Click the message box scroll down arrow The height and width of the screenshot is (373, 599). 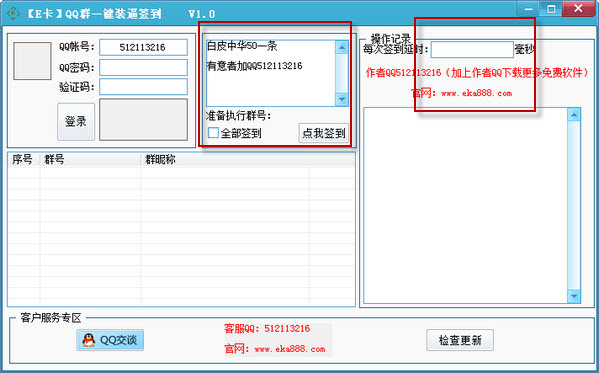tap(342, 99)
